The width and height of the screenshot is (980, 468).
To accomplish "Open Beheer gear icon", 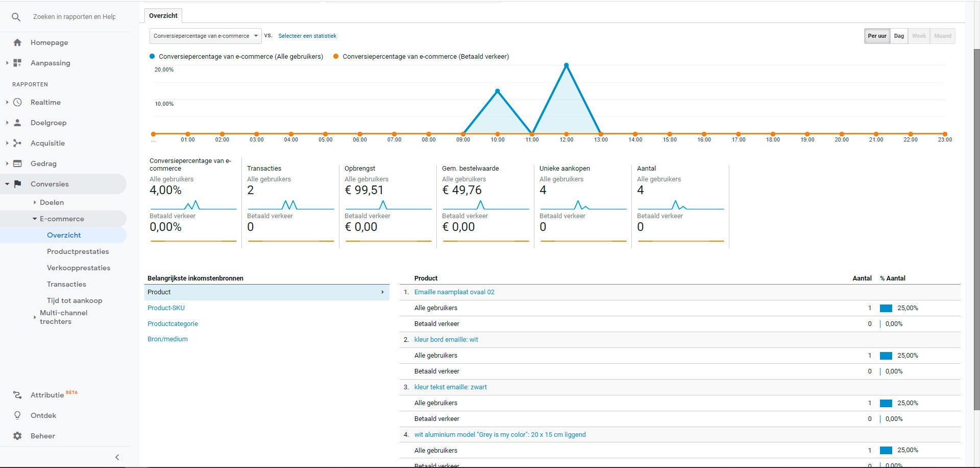I will tap(17, 436).
